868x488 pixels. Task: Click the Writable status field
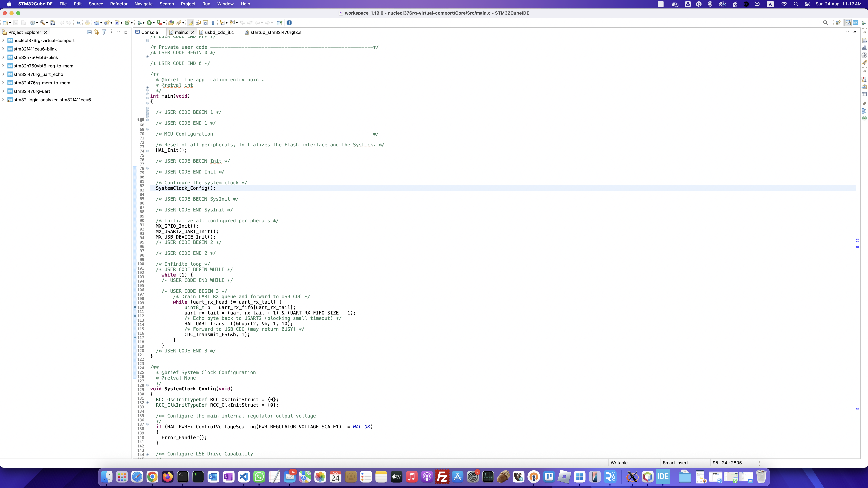[x=619, y=463]
